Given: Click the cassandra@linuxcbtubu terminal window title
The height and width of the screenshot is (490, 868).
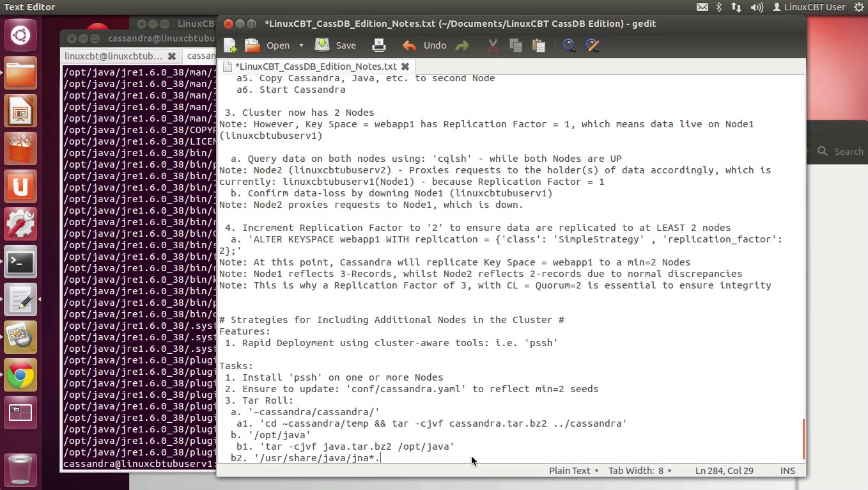Looking at the screenshot, I should tap(162, 38).
